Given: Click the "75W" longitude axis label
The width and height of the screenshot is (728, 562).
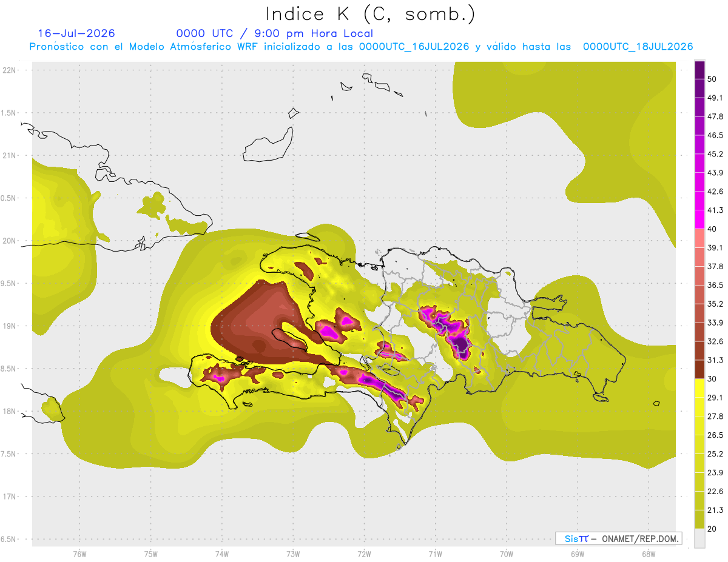Looking at the screenshot, I should pyautogui.click(x=150, y=554).
